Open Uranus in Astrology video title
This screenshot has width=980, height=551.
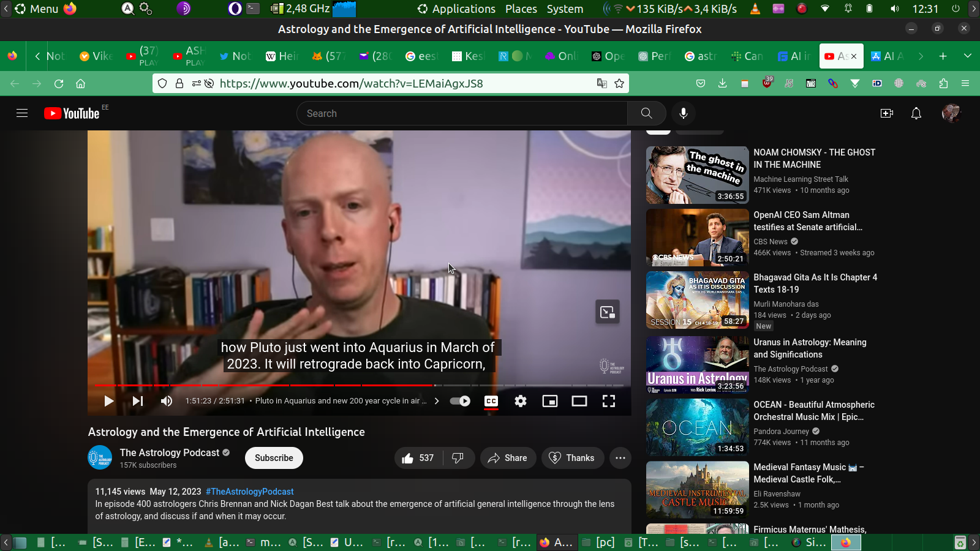click(810, 348)
